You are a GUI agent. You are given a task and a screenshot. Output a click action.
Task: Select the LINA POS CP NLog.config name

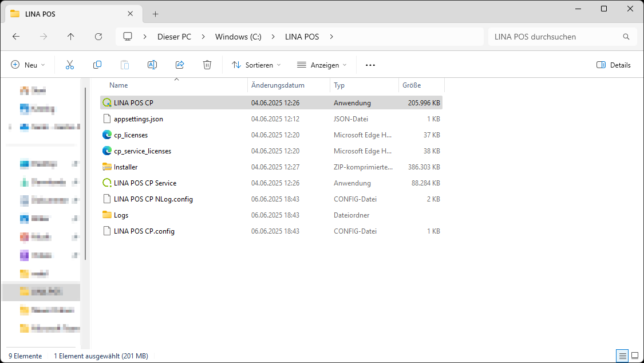(153, 199)
